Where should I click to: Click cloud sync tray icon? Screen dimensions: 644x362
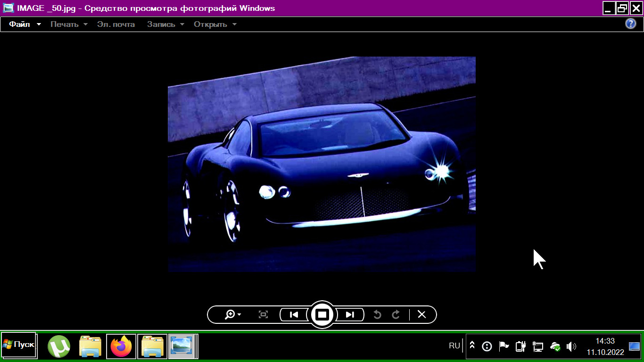[555, 346]
